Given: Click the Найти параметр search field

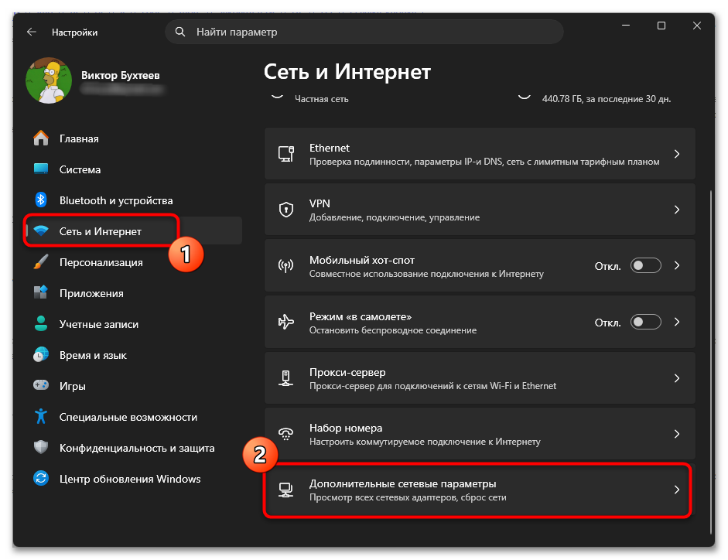Looking at the screenshot, I should click(x=364, y=32).
